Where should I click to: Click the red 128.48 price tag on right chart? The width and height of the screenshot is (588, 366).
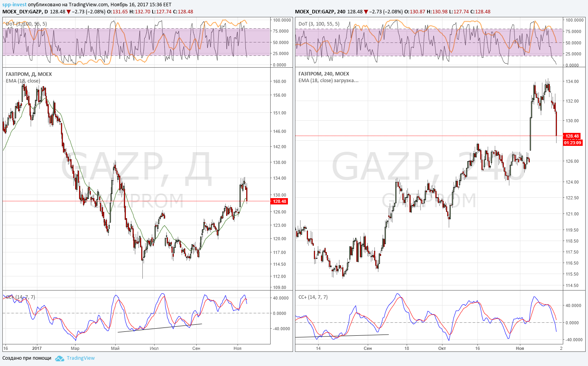point(572,136)
